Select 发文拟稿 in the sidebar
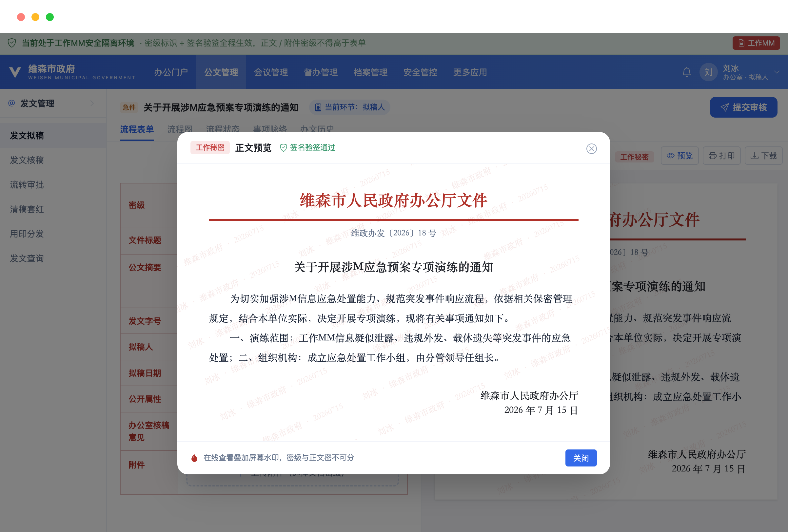 click(x=53, y=136)
